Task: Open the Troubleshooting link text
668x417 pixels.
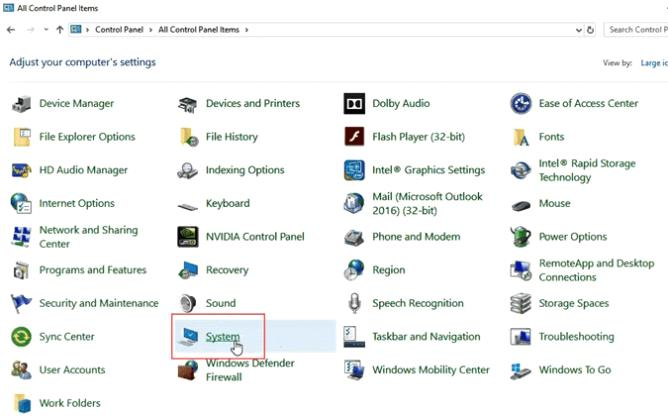Action: [x=576, y=336]
